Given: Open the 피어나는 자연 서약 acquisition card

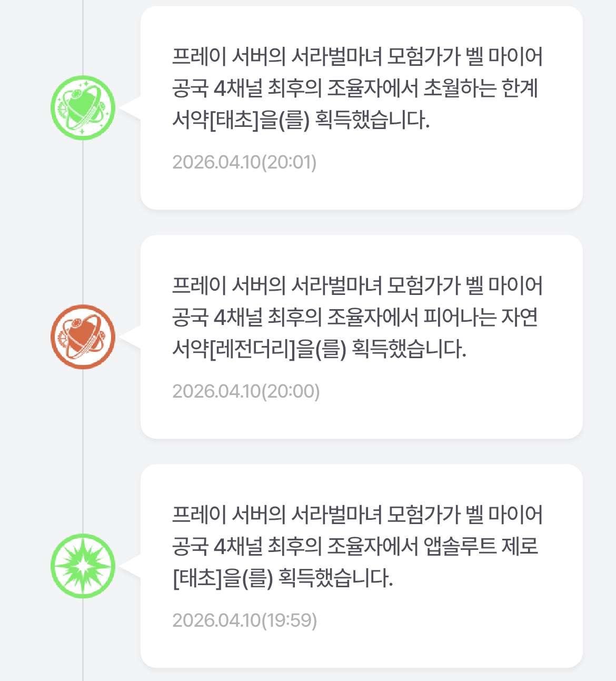Looking at the screenshot, I should (x=361, y=337).
